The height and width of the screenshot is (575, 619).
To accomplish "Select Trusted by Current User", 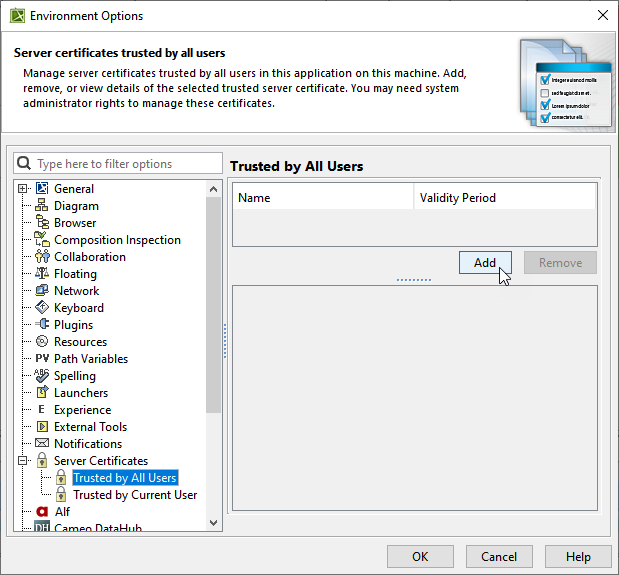I will coord(135,494).
